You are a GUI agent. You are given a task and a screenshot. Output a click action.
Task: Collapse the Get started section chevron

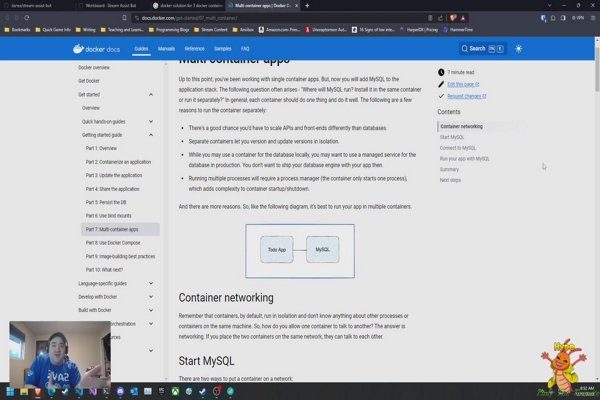click(x=151, y=95)
